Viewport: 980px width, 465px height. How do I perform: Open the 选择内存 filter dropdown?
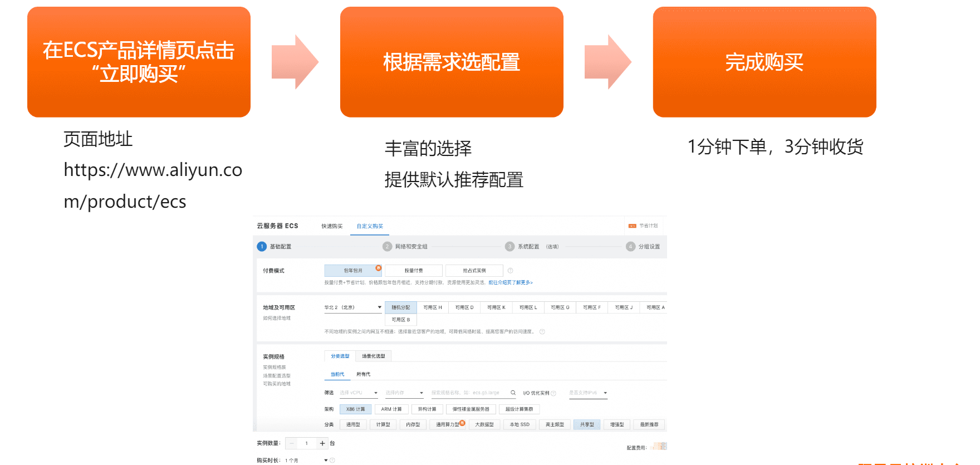[405, 393]
